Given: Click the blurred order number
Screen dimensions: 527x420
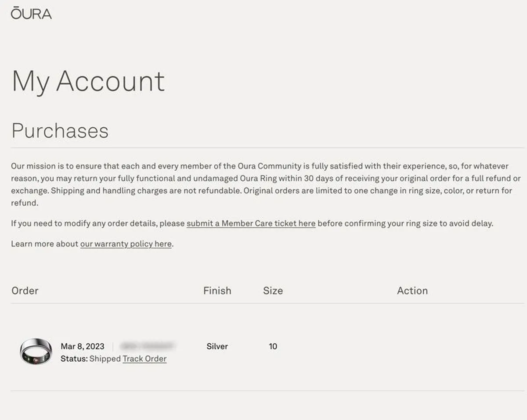Looking at the screenshot, I should pos(148,346).
